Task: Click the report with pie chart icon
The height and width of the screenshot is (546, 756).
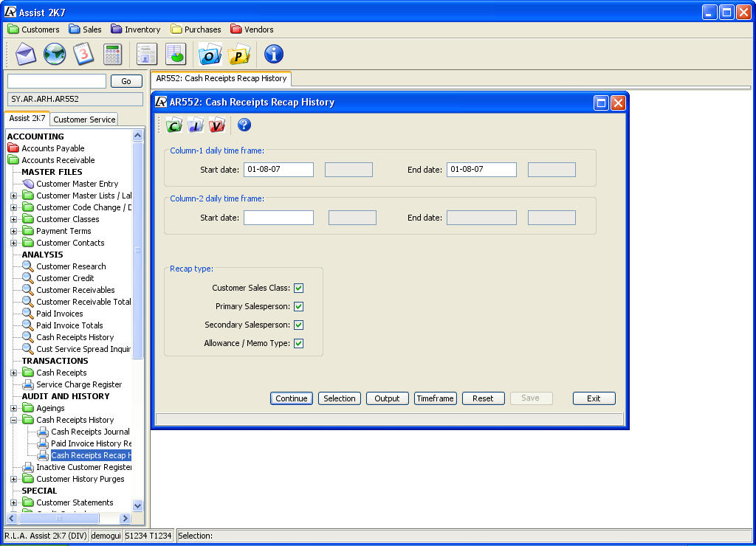Action: (x=176, y=54)
